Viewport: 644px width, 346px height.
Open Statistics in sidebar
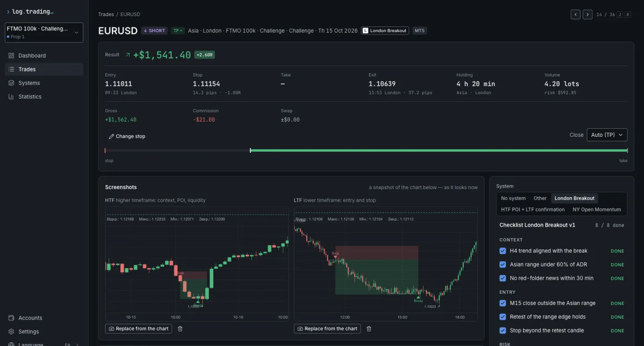(x=44, y=97)
